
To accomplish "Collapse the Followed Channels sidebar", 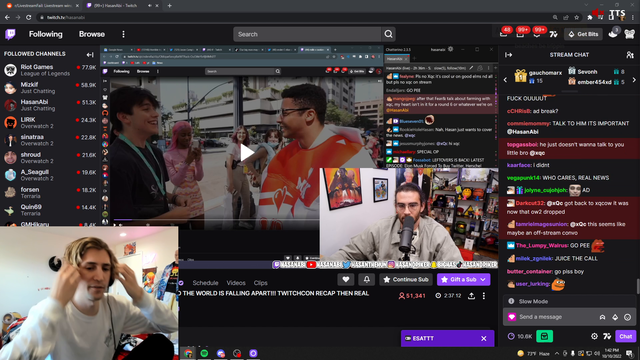I will (x=90, y=54).
